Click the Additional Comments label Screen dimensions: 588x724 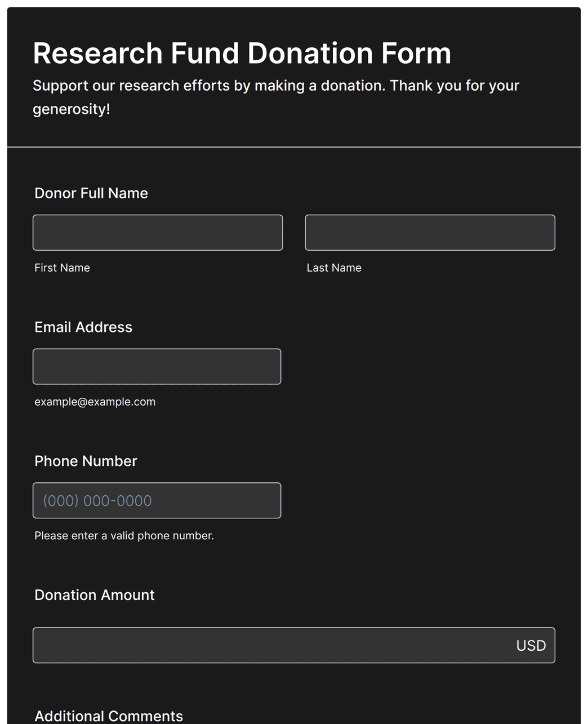coord(109,716)
